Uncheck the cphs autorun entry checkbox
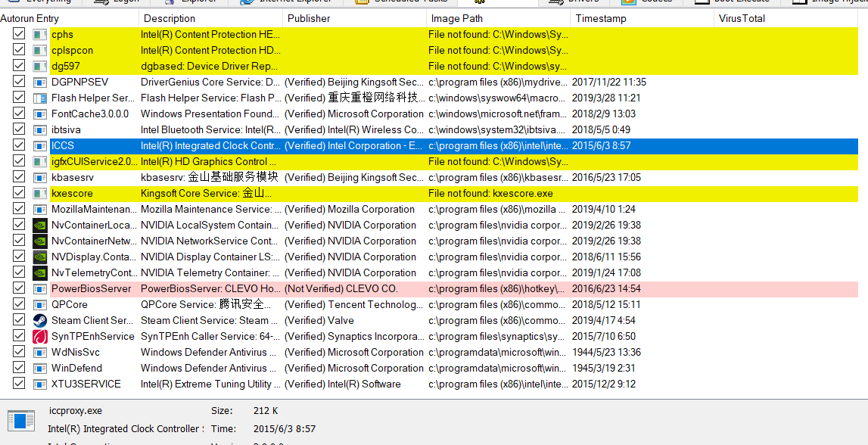This screenshot has width=868, height=445. (19, 34)
